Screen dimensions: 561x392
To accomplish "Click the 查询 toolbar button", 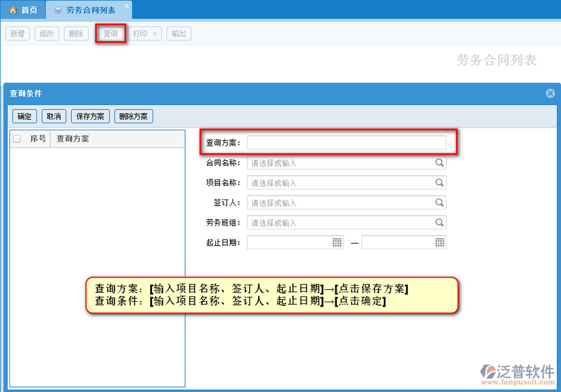I will (x=110, y=34).
